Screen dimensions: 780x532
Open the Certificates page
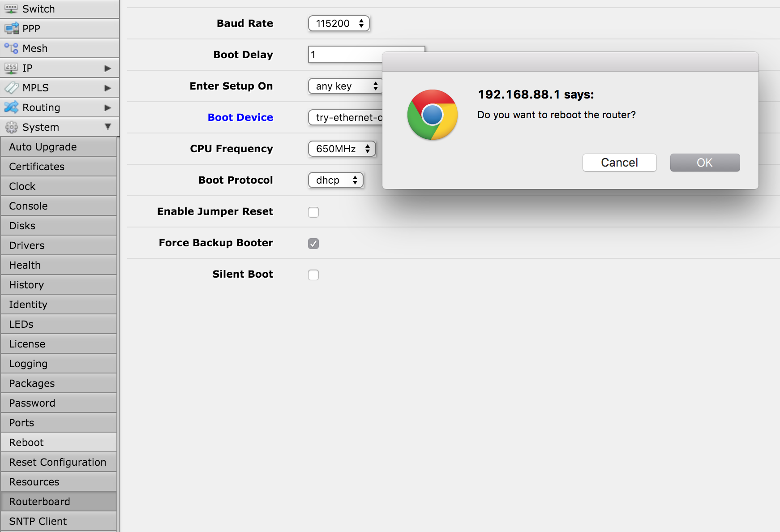[x=59, y=167]
